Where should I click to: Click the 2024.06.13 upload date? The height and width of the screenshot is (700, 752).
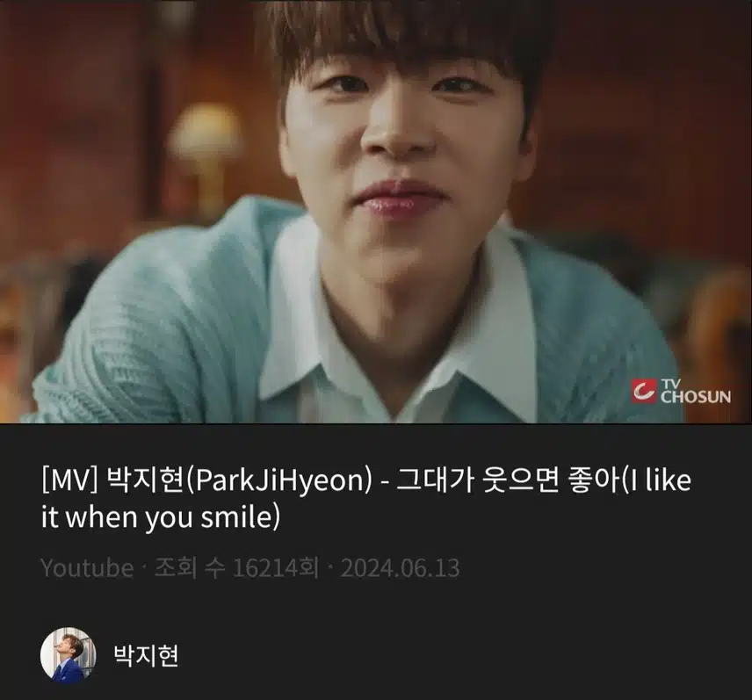401,568
